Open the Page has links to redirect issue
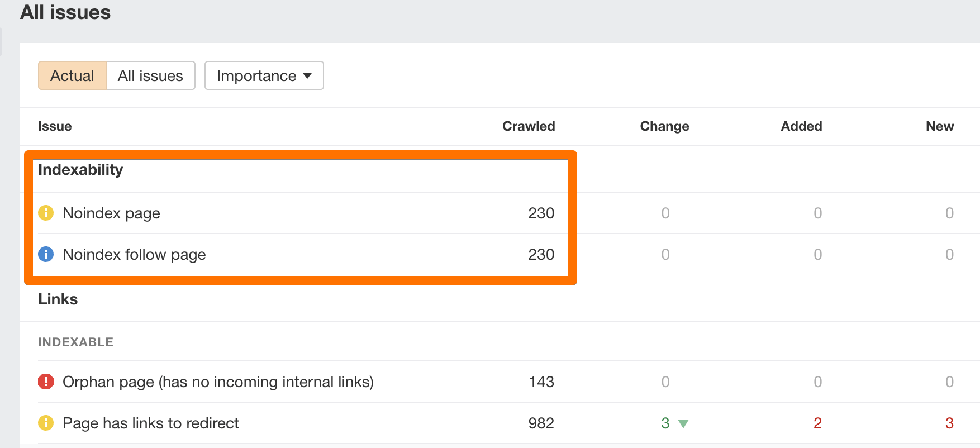 (x=150, y=423)
